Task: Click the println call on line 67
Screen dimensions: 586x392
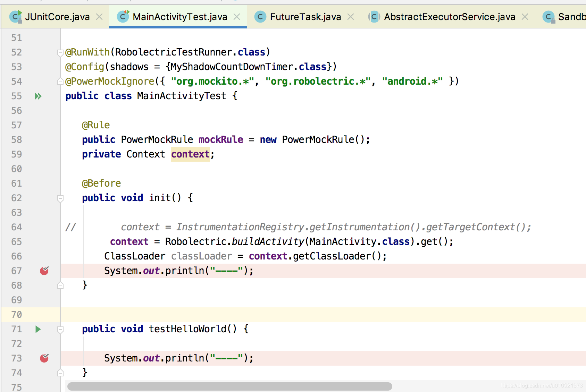Action: pyautogui.click(x=185, y=271)
